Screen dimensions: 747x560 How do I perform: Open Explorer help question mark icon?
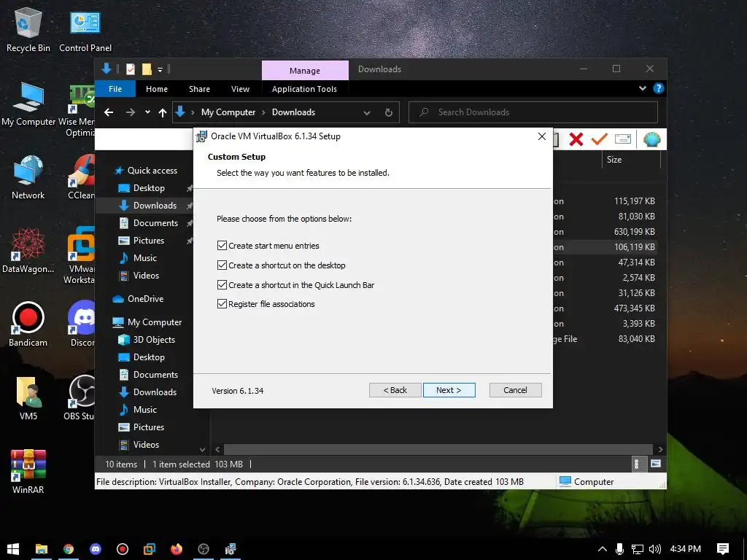click(x=659, y=88)
